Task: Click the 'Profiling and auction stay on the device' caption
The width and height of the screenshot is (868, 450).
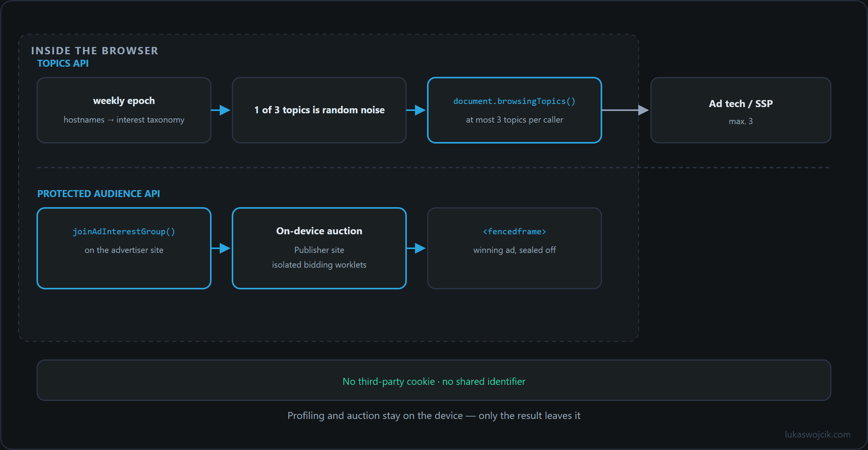Action: (x=434, y=416)
